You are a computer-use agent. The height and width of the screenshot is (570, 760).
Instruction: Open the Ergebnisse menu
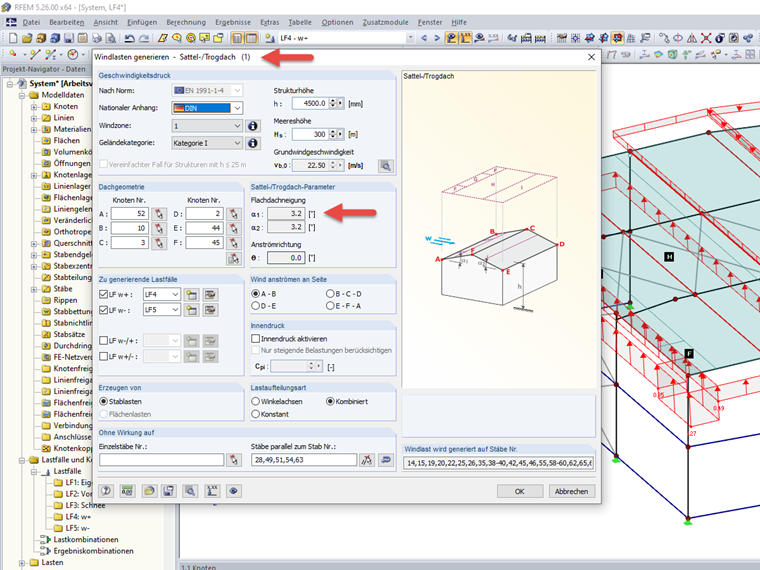[x=233, y=22]
